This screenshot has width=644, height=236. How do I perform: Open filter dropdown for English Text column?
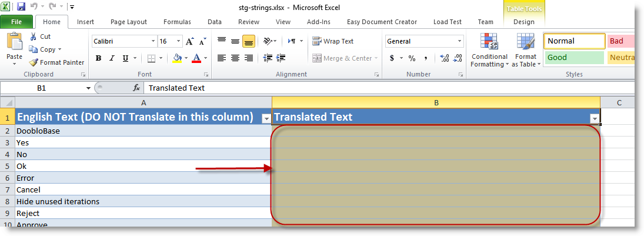click(x=266, y=118)
